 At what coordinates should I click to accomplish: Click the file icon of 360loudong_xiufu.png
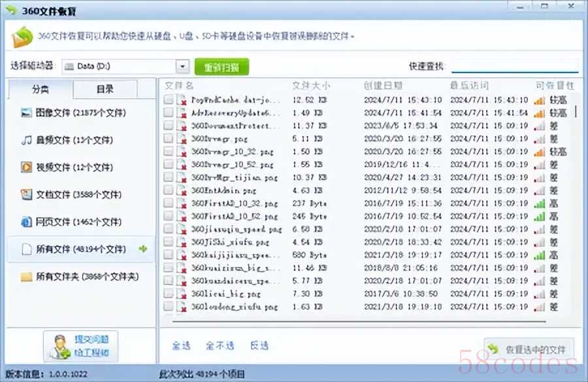182,307
